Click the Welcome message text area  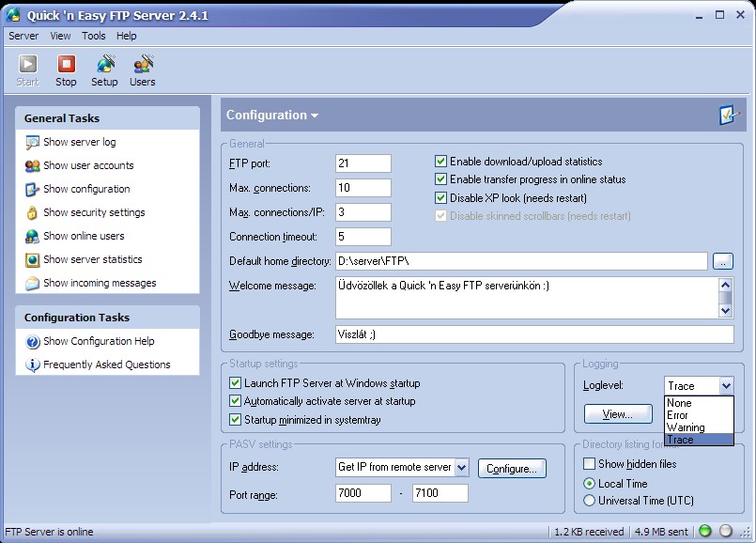[x=527, y=298]
